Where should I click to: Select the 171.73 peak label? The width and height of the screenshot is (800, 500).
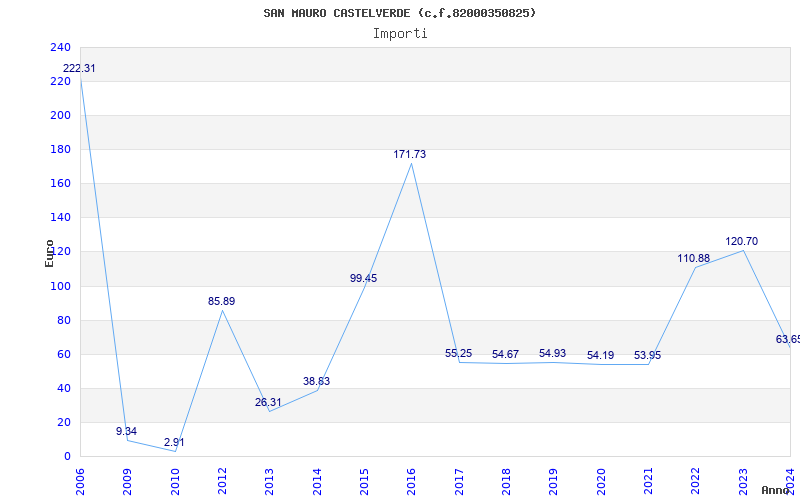coord(410,154)
